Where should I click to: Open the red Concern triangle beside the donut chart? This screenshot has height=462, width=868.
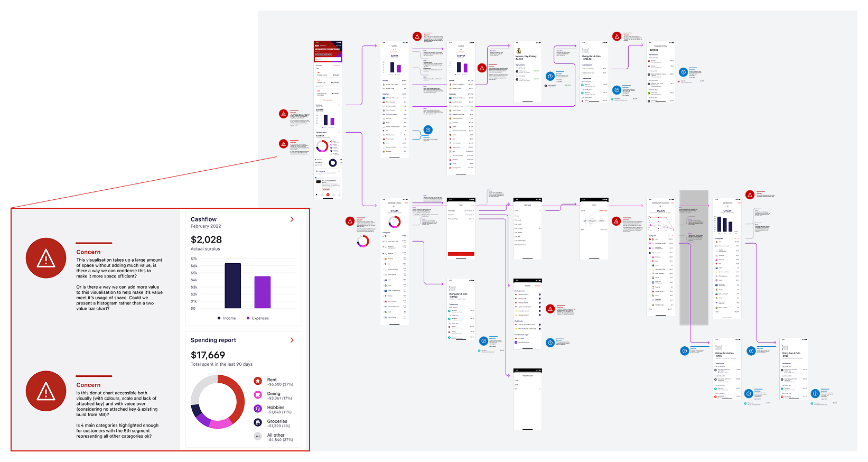(x=46, y=392)
